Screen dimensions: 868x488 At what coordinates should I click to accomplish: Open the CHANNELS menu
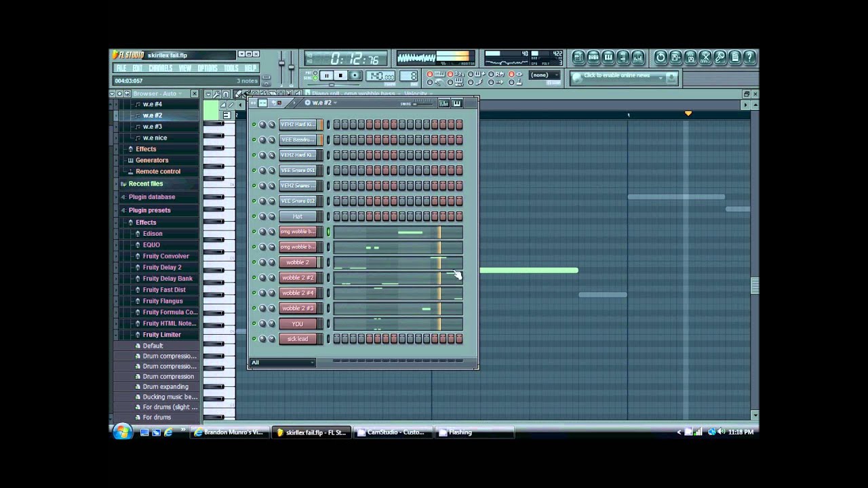coord(161,68)
